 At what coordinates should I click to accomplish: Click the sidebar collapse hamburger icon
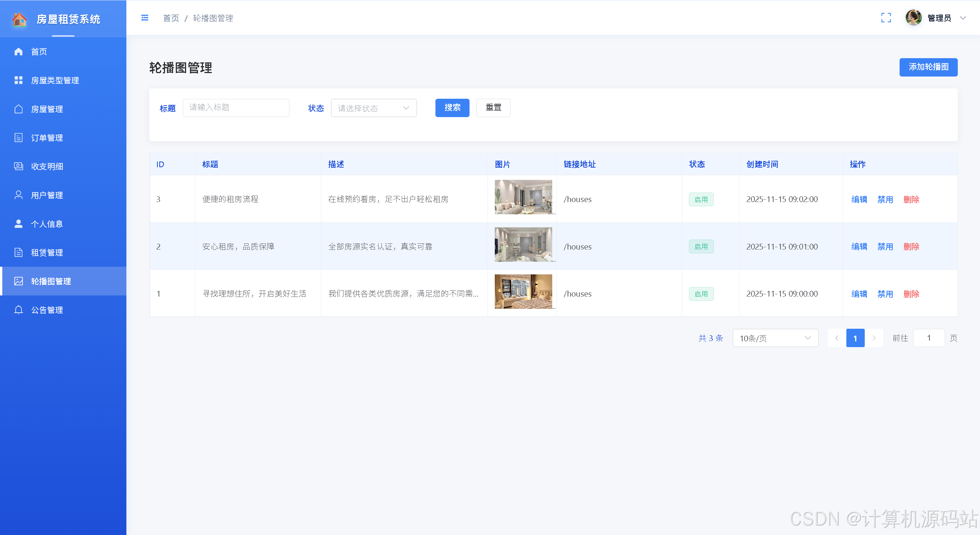coord(145,18)
